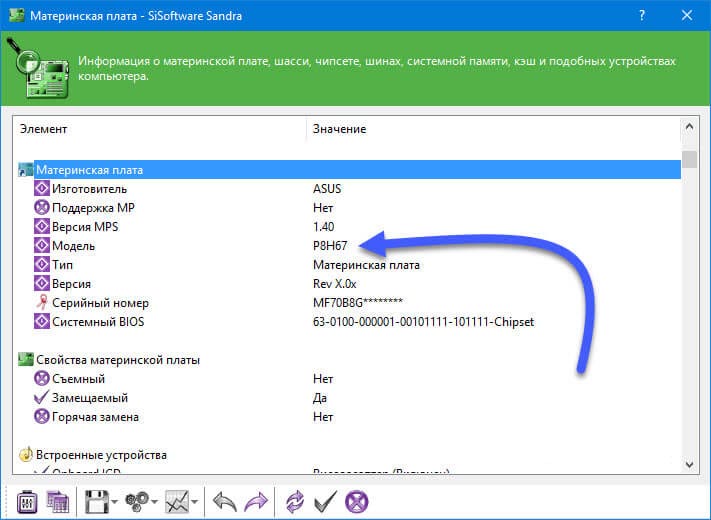Click the diamond icon next to 'Модель'
711x520 pixels.
42,245
